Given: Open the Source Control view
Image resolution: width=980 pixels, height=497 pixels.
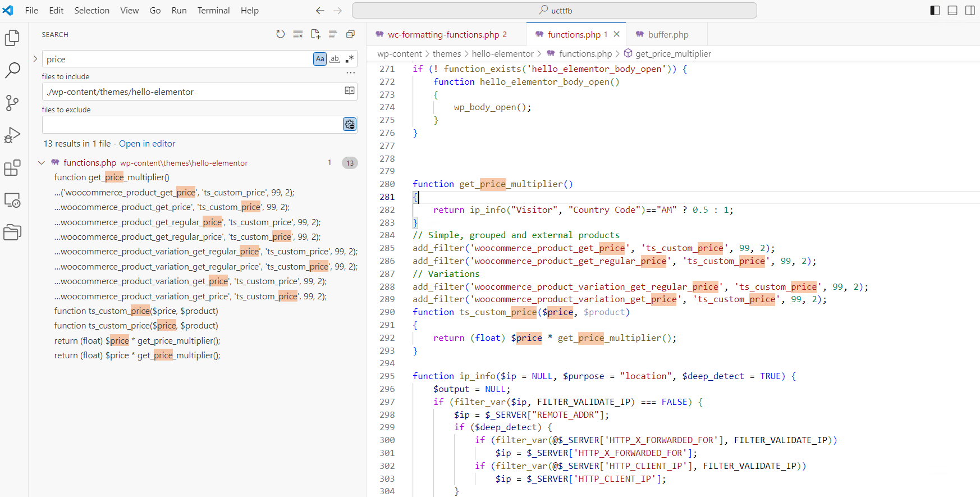Looking at the screenshot, I should click(x=12, y=103).
